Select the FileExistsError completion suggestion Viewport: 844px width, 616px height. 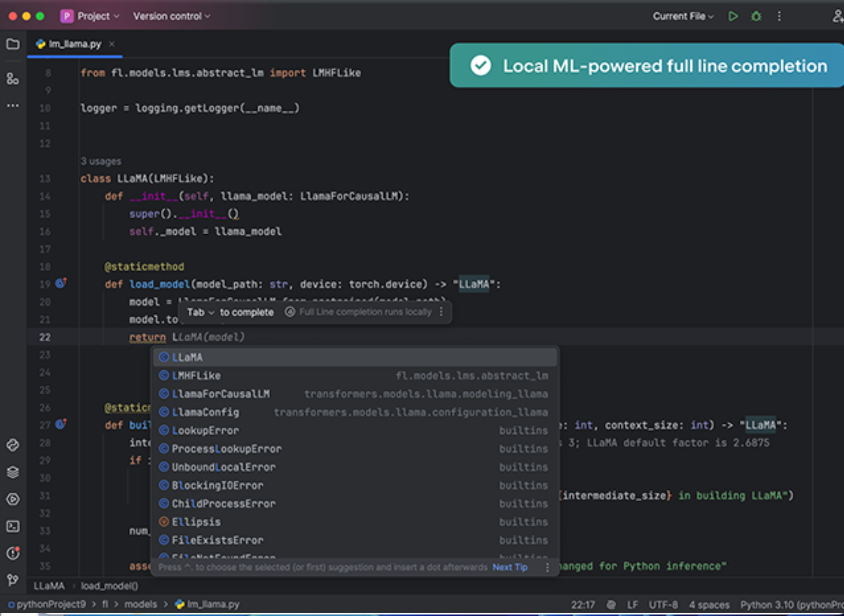(x=355, y=540)
